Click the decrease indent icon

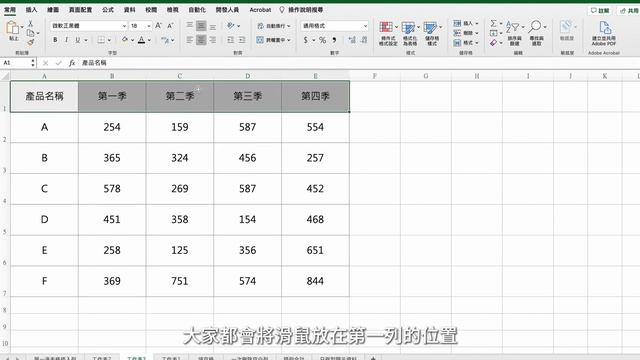click(231, 40)
